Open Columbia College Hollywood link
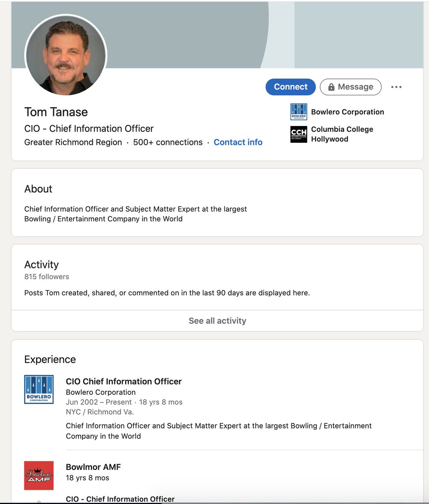Screen dimensions: 429x504 point(342,134)
